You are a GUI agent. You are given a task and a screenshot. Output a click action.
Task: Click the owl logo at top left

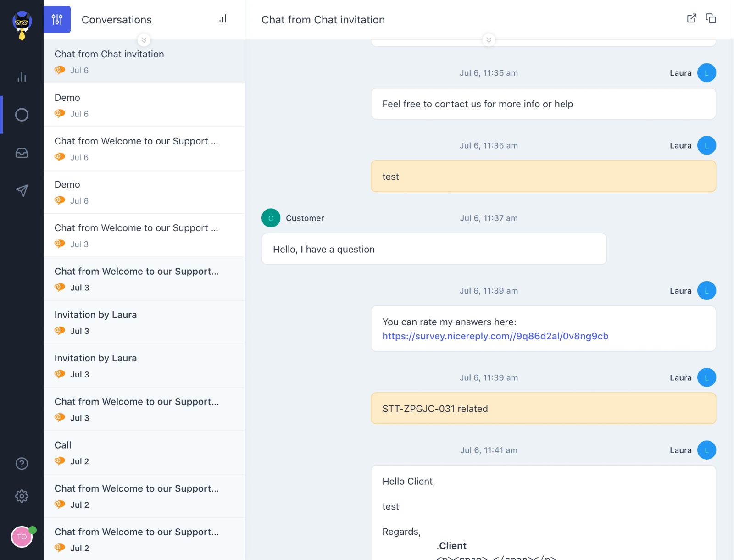point(22,25)
